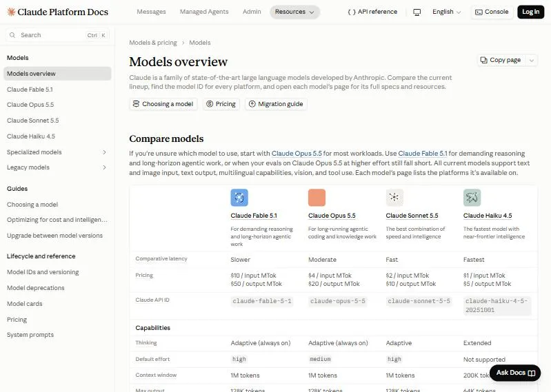
Task: Open the Ask Docs chat button
Action: (515, 373)
